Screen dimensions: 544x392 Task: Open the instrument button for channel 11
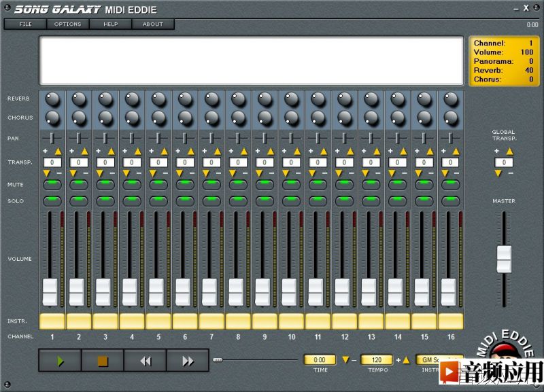click(318, 321)
